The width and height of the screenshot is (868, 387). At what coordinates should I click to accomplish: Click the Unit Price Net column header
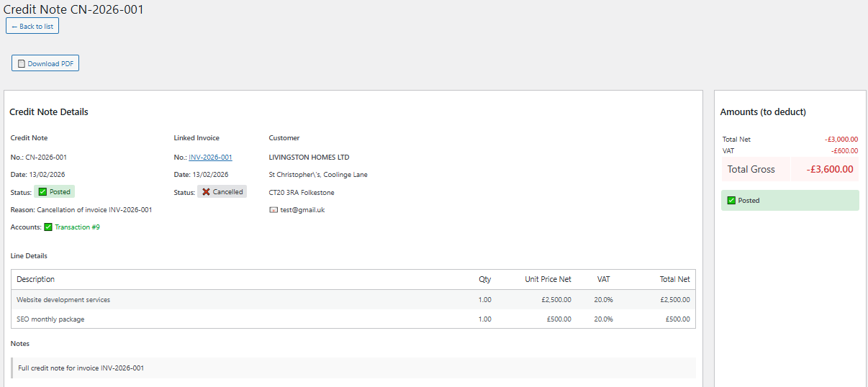pyautogui.click(x=548, y=279)
